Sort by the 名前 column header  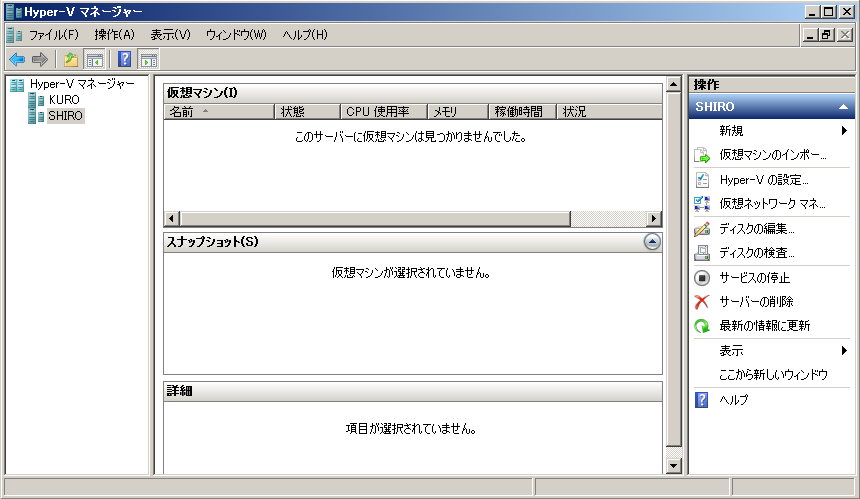[219, 112]
